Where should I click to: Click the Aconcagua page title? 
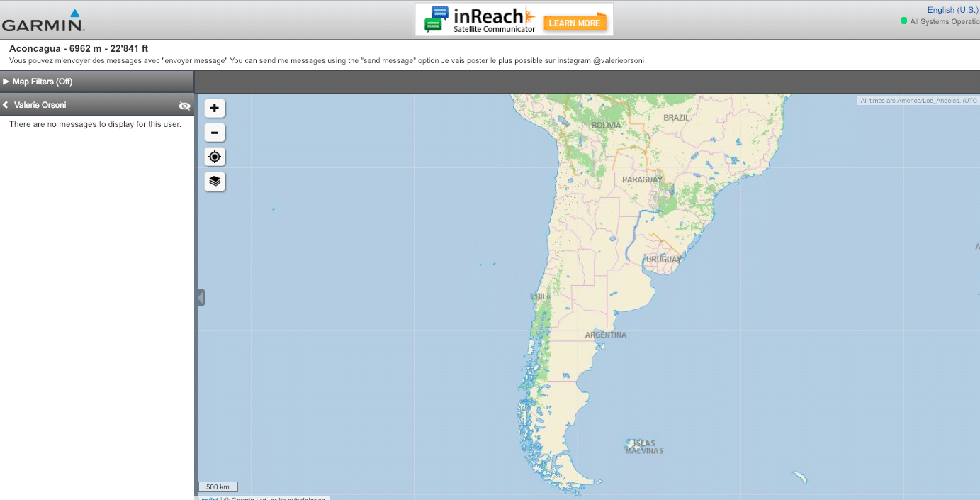[x=79, y=49]
